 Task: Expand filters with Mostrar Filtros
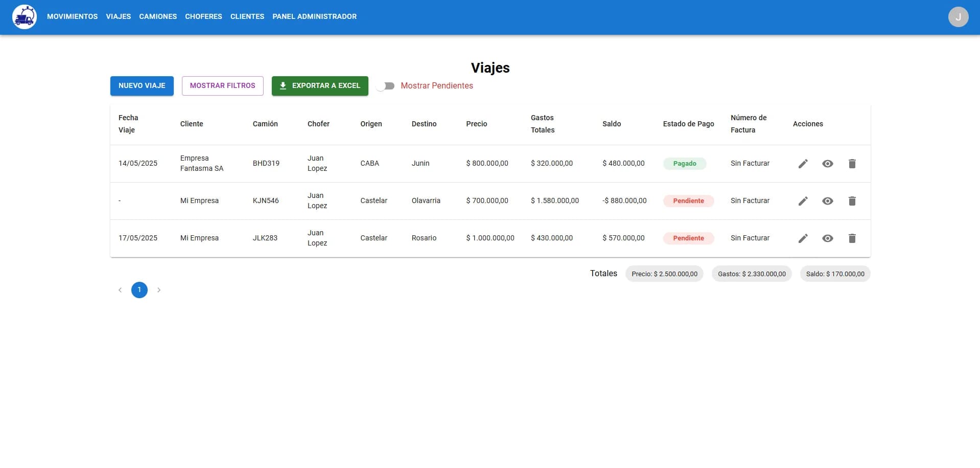[222, 85]
